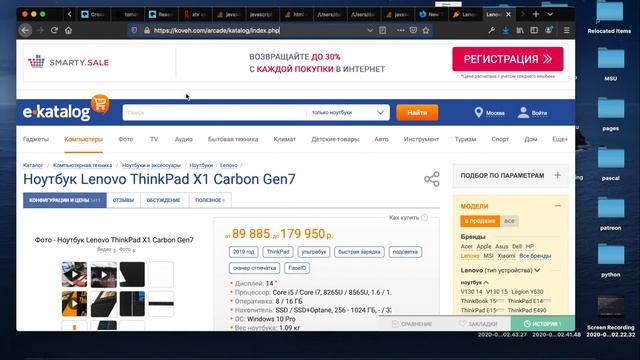Click into the e-katalog search field

tap(214, 113)
